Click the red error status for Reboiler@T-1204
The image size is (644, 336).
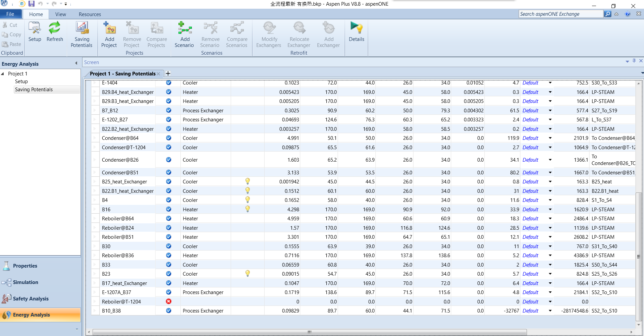tap(169, 301)
